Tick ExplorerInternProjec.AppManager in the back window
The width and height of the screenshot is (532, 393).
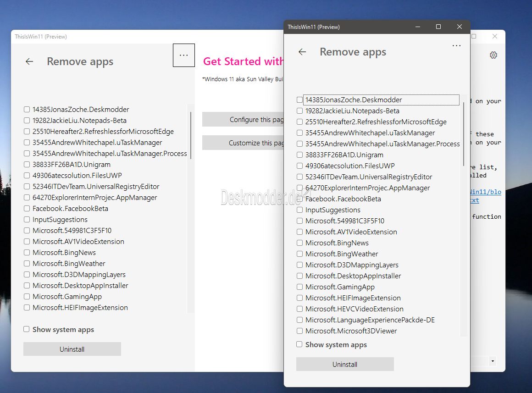(27, 197)
